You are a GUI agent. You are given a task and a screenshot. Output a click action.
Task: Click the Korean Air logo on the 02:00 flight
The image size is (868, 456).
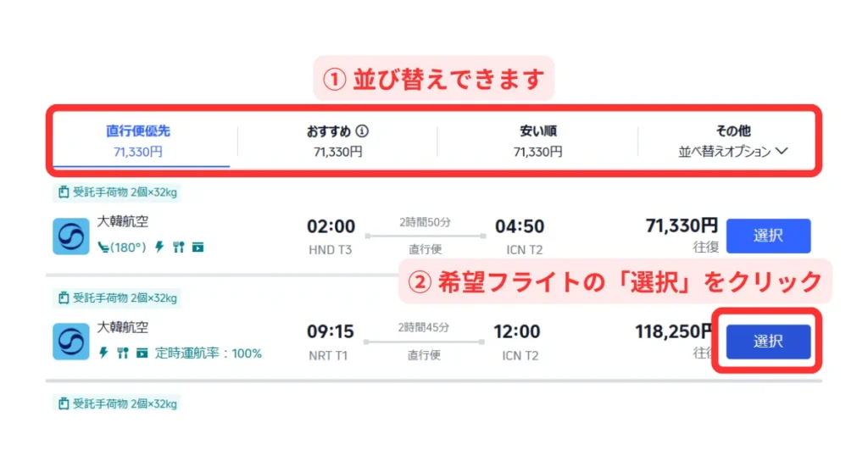(71, 236)
